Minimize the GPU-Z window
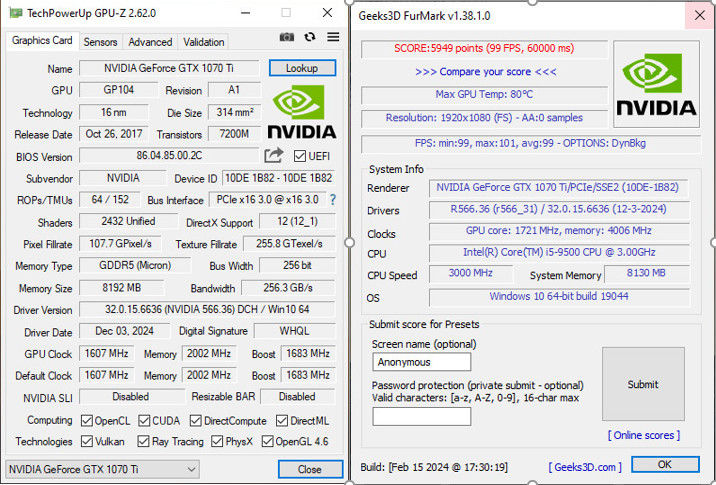 point(246,13)
